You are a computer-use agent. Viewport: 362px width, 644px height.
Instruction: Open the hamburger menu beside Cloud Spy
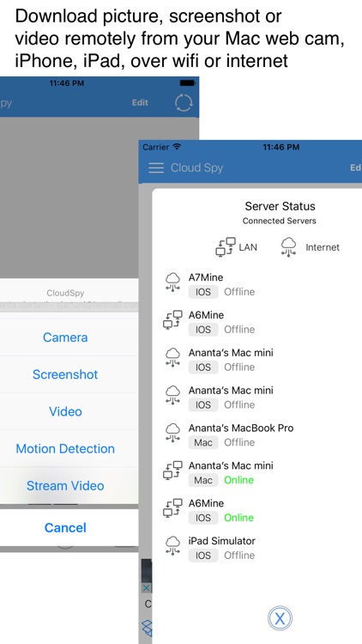(156, 167)
